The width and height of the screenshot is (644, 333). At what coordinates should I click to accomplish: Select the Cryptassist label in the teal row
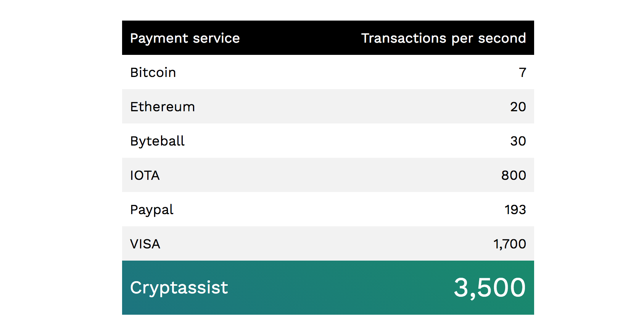pos(179,288)
